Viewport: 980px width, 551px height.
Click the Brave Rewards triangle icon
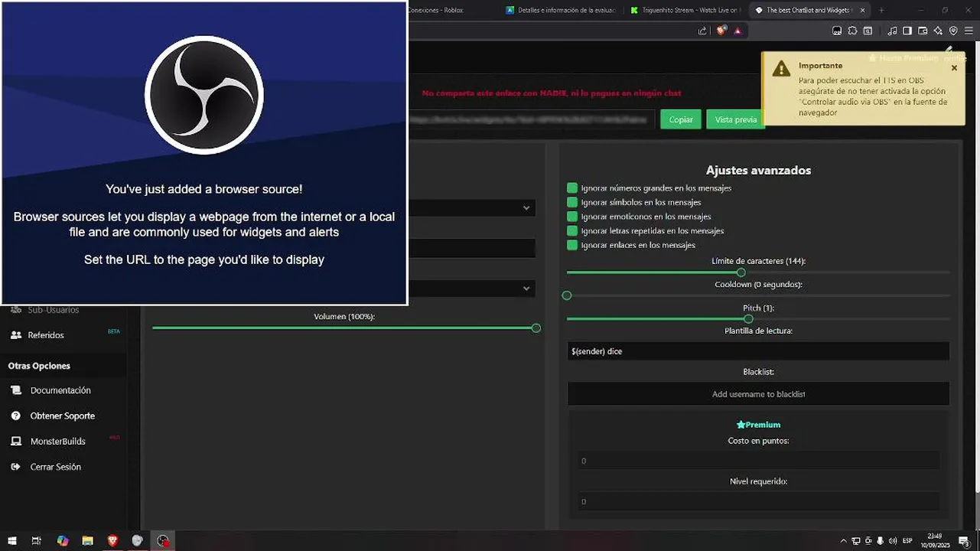(737, 31)
